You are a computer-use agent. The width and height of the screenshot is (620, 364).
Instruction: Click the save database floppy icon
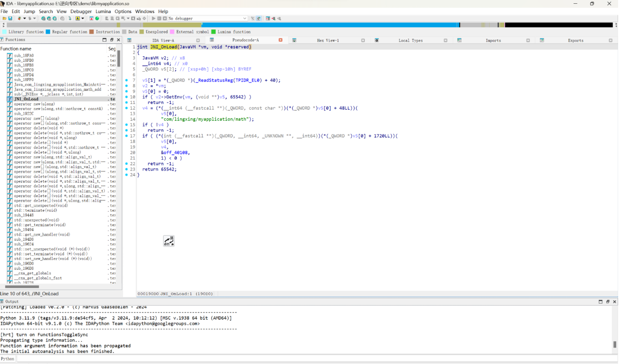pyautogui.click(x=10, y=18)
